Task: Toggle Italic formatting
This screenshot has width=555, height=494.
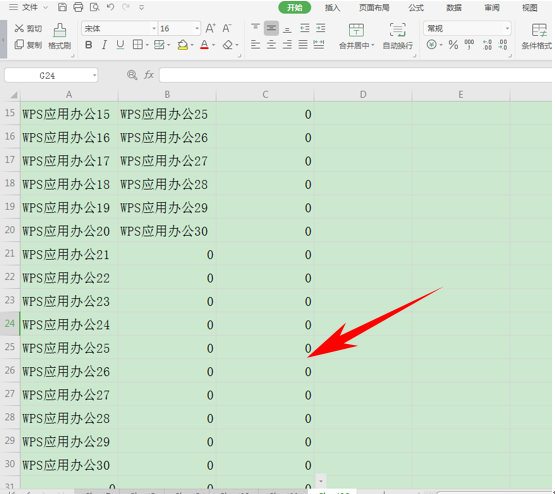Action: tap(104, 45)
